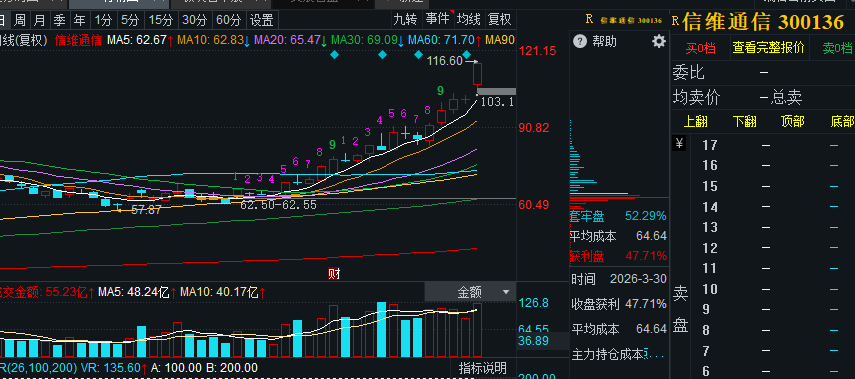Click the 成交金额 55.23亿 label
The image size is (855, 379).
pyautogui.click(x=47, y=292)
